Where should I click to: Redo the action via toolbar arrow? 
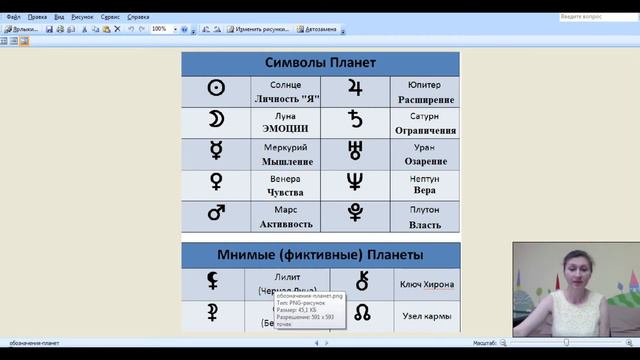pyautogui.click(x=142, y=29)
